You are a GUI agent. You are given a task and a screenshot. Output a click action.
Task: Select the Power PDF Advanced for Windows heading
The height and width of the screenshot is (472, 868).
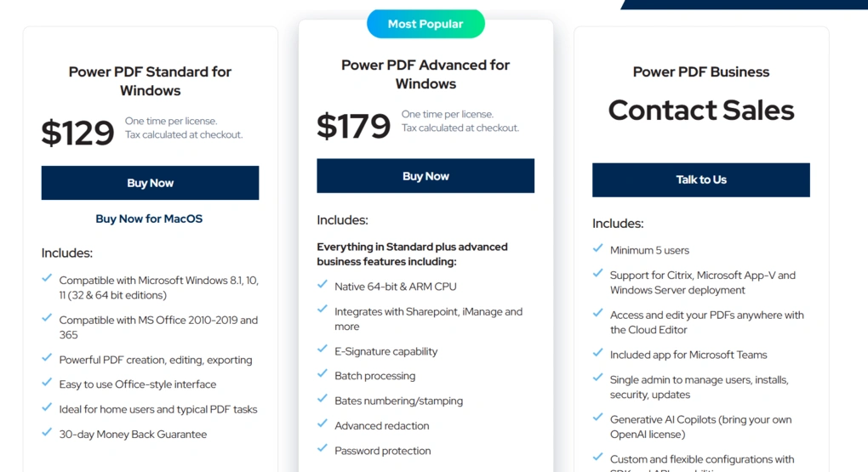pos(425,74)
